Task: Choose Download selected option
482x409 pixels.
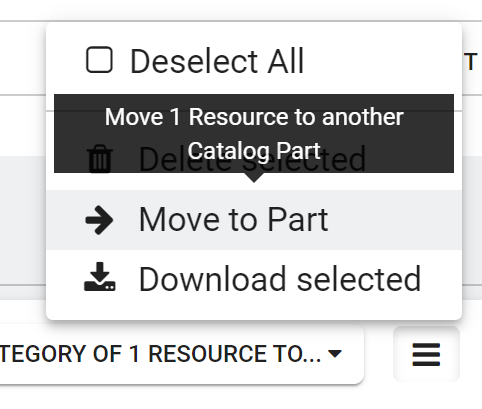Action: click(x=254, y=279)
